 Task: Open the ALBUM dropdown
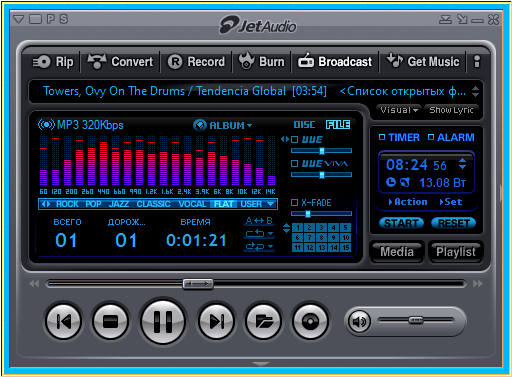coord(223,125)
